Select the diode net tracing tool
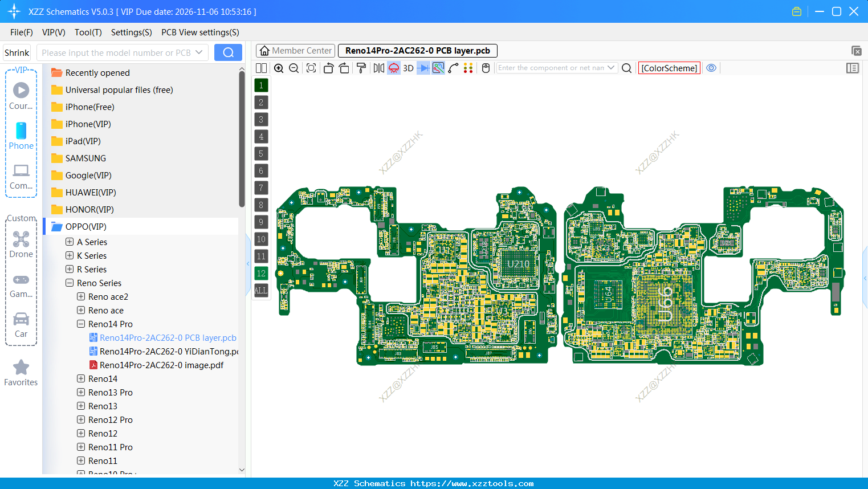868x489 pixels. coord(424,68)
